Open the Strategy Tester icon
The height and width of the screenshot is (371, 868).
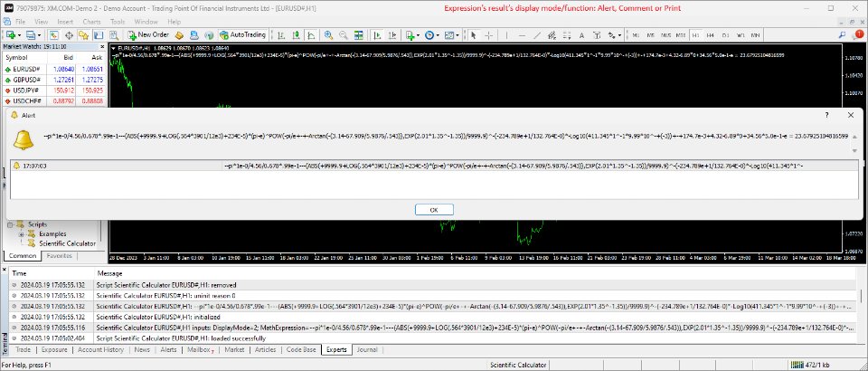[114, 35]
